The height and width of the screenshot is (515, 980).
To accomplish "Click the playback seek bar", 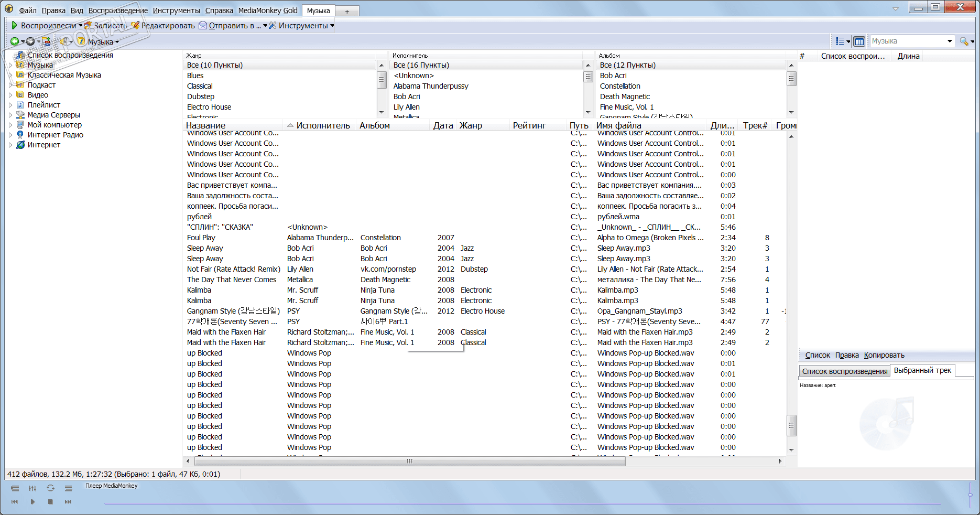I will pos(522,504).
